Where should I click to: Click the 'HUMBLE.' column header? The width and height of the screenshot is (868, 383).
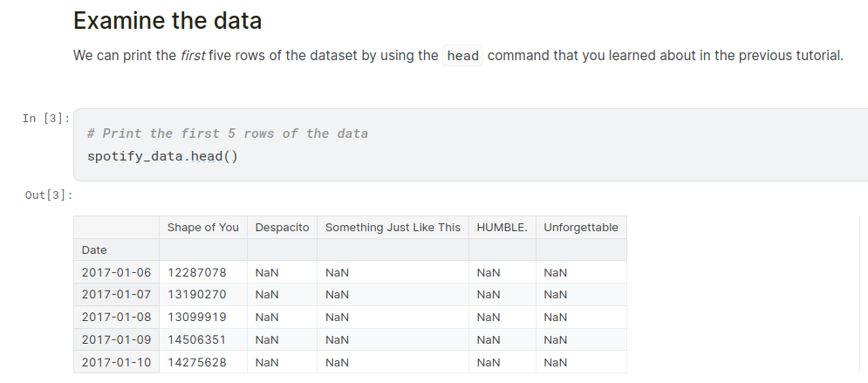[x=502, y=228]
